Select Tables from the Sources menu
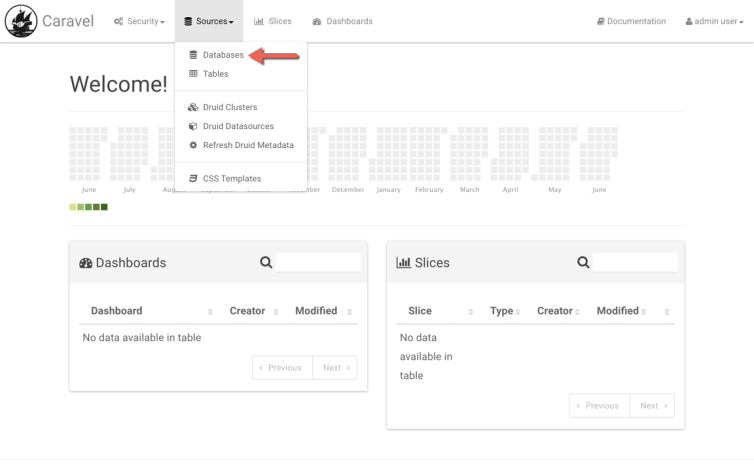Screen dimensions: 754x465 [x=215, y=74]
